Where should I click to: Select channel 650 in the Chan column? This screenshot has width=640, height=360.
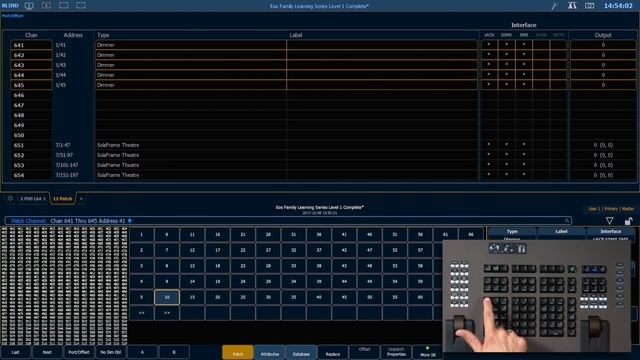[x=31, y=135]
